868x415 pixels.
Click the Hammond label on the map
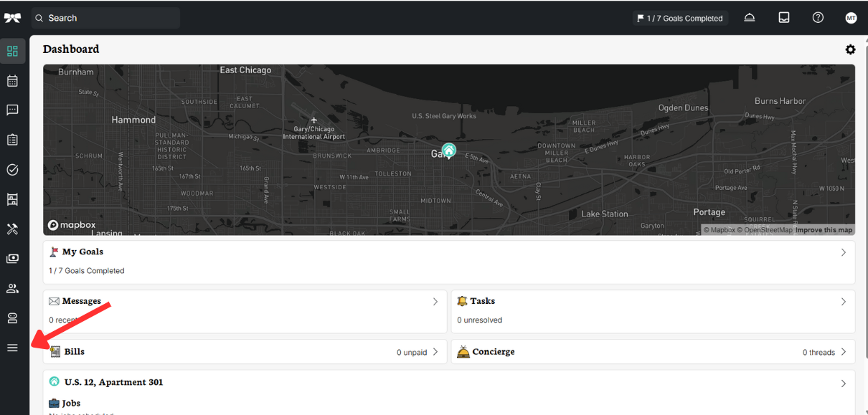(133, 120)
